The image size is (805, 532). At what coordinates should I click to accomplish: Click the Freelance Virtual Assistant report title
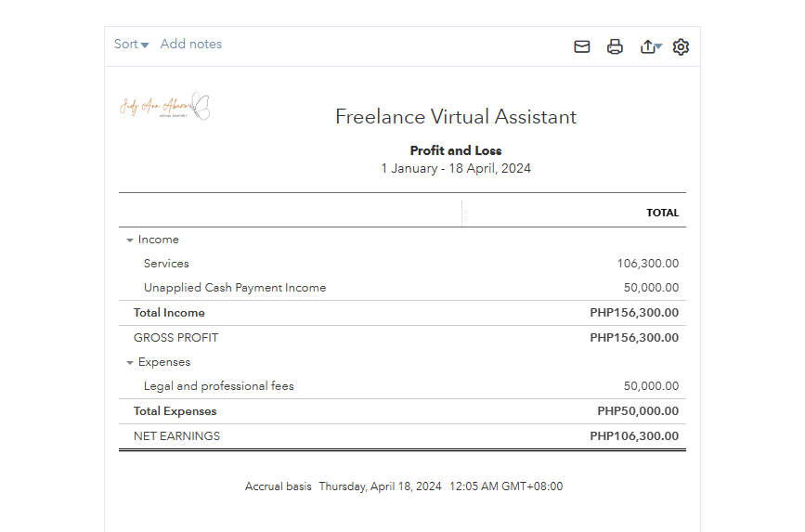(456, 117)
